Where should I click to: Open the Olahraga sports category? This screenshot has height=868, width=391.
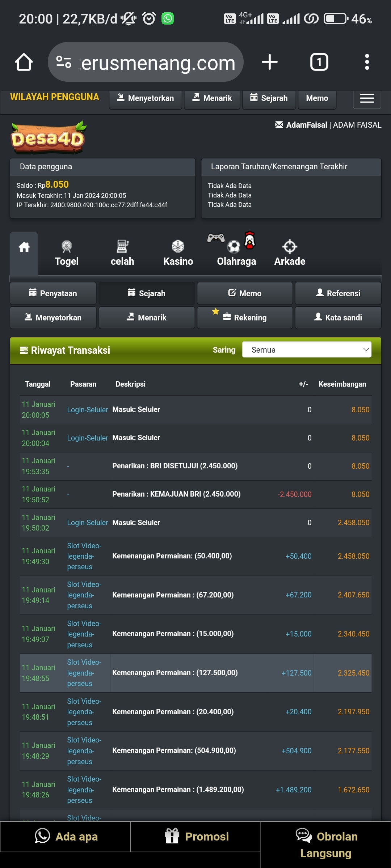236,253
